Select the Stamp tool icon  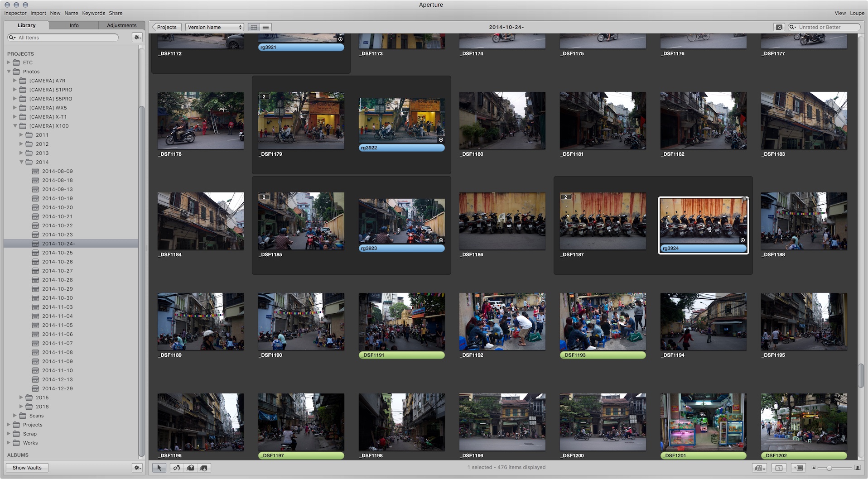coord(203,468)
